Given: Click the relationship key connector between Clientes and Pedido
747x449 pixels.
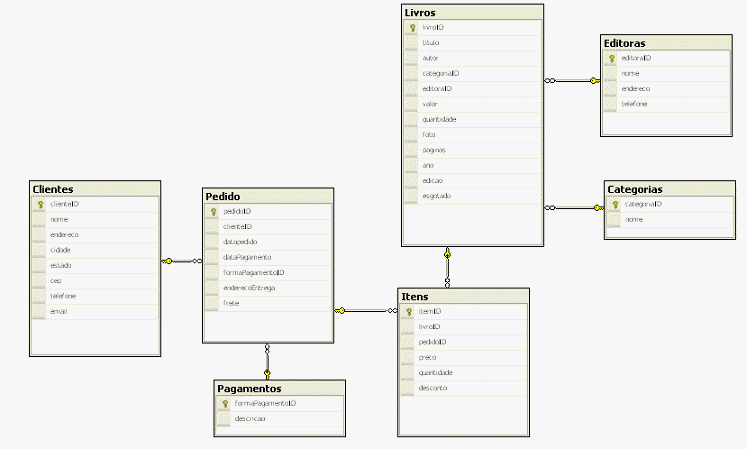Looking at the screenshot, I should [x=169, y=261].
